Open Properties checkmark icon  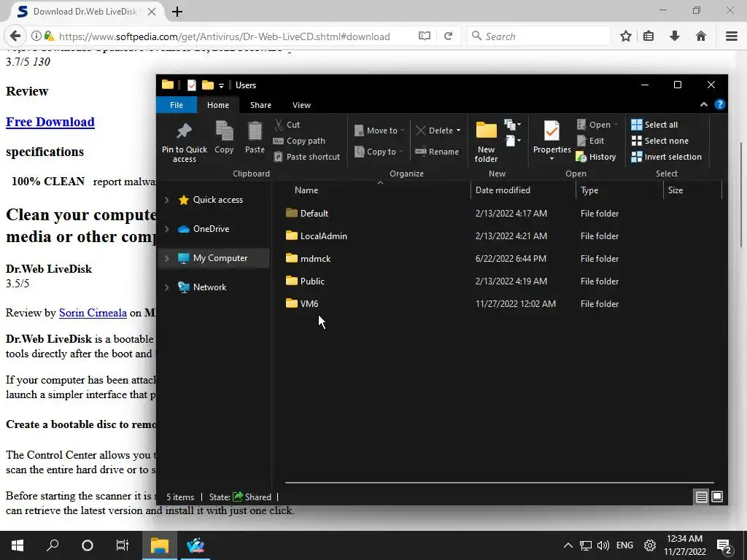click(x=551, y=131)
